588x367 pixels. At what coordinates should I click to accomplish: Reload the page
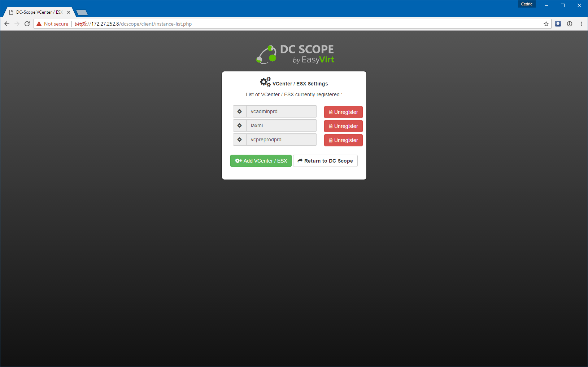(x=27, y=24)
